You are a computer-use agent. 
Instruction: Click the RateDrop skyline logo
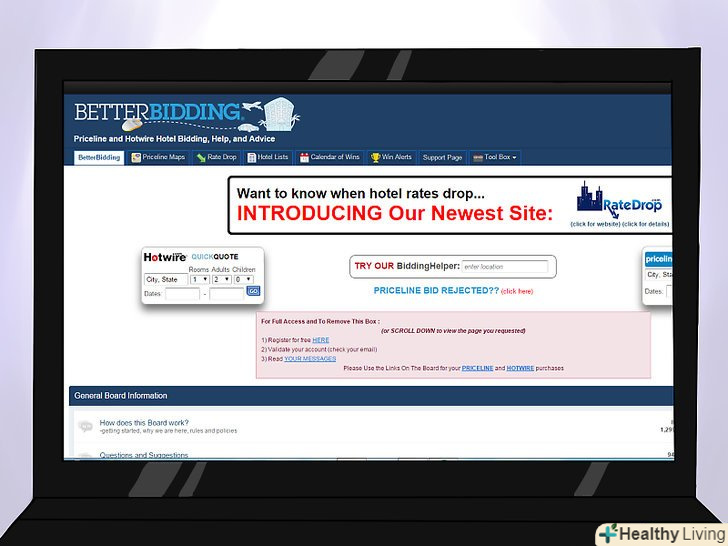point(619,200)
